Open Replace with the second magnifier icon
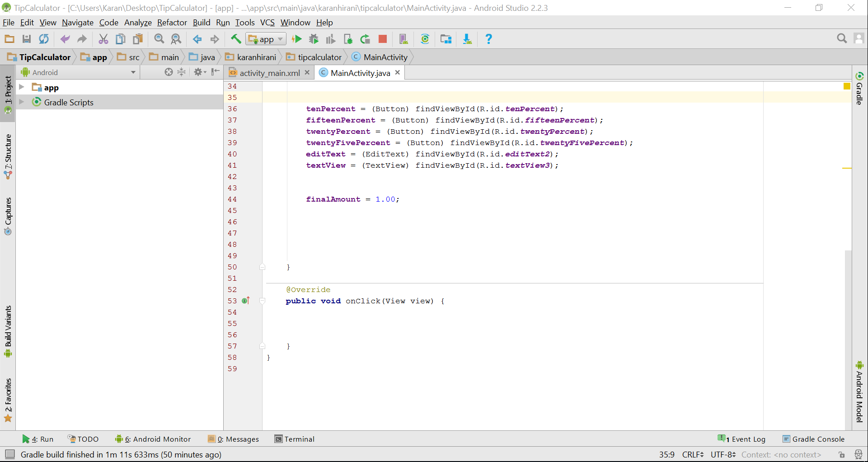 [x=176, y=39]
